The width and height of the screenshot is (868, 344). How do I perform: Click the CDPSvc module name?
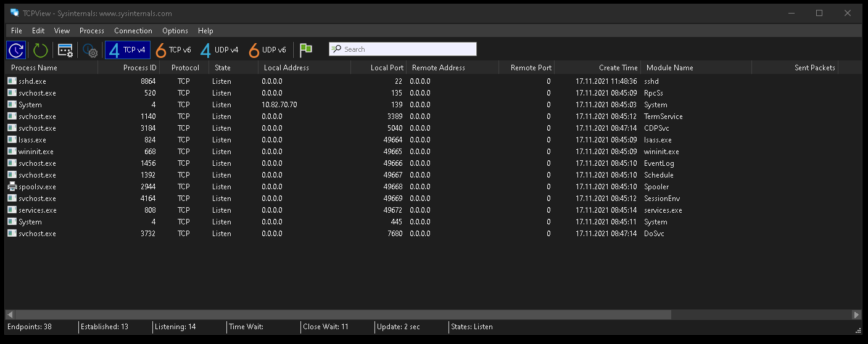656,128
